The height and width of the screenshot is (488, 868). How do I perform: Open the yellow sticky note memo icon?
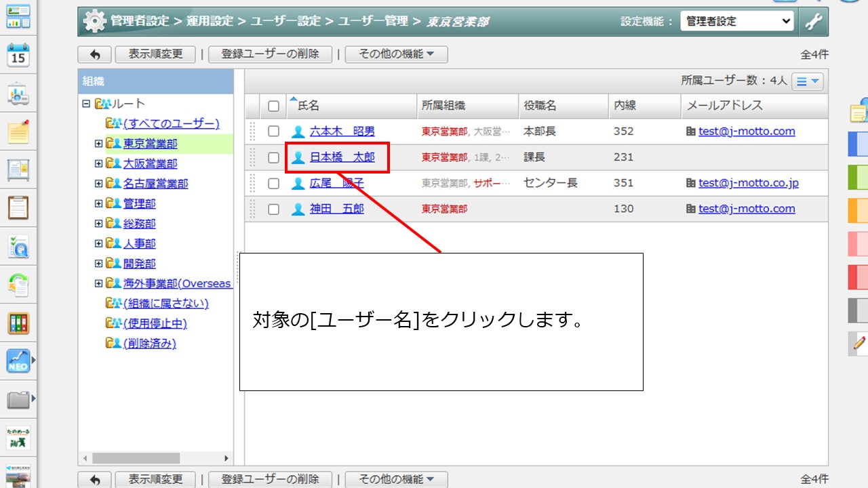(18, 131)
